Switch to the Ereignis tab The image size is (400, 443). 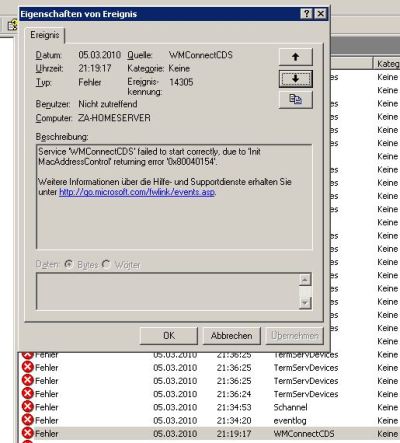(x=45, y=35)
